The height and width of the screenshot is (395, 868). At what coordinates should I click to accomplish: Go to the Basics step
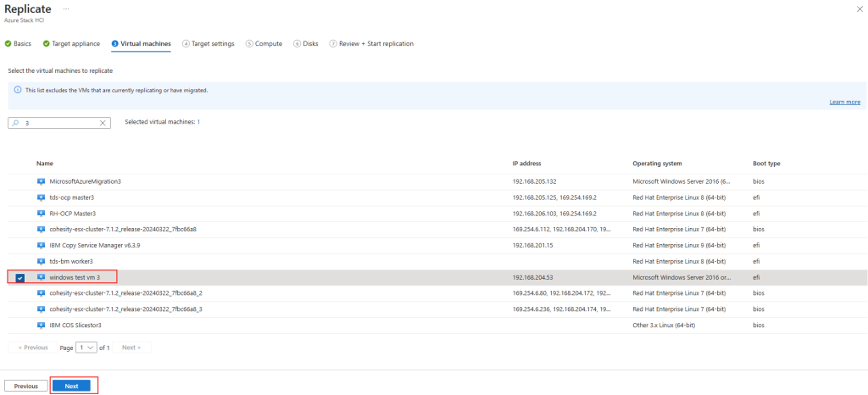(x=19, y=44)
